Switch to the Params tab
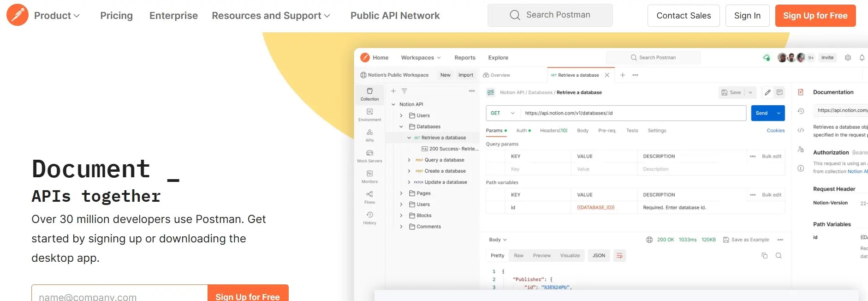The height and width of the screenshot is (301, 868). pyautogui.click(x=496, y=131)
